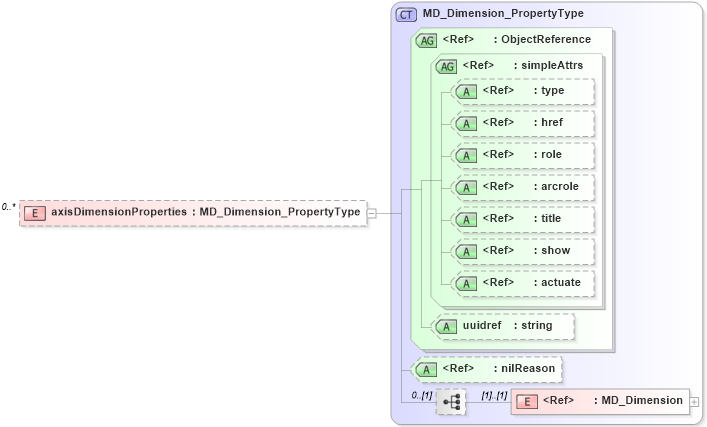Click the 0..[1] cardinality on the sequence
The width and height of the screenshot is (707, 427).
tap(422, 395)
